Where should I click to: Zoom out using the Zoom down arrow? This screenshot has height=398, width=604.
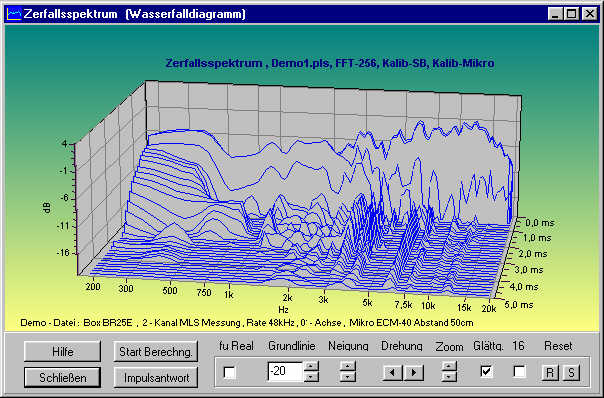[449, 376]
